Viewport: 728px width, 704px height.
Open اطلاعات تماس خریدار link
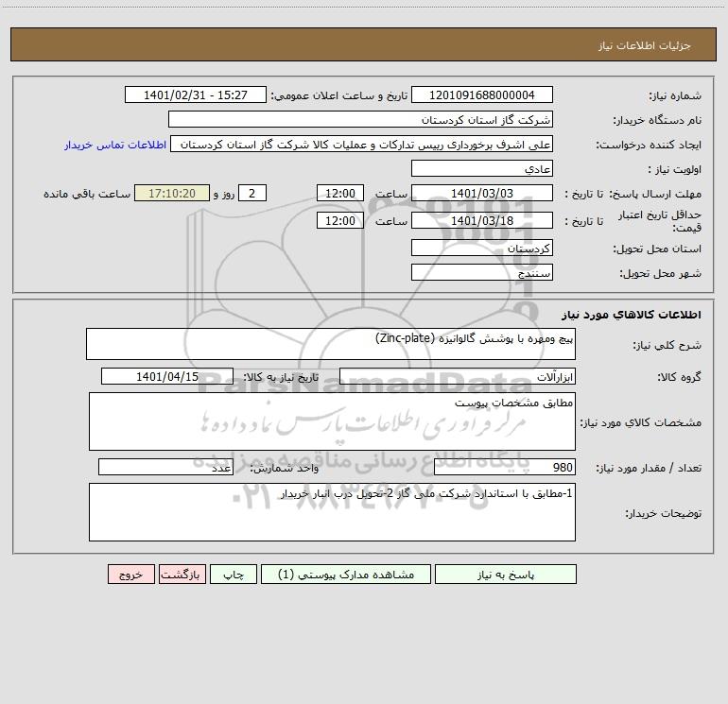coord(115,145)
